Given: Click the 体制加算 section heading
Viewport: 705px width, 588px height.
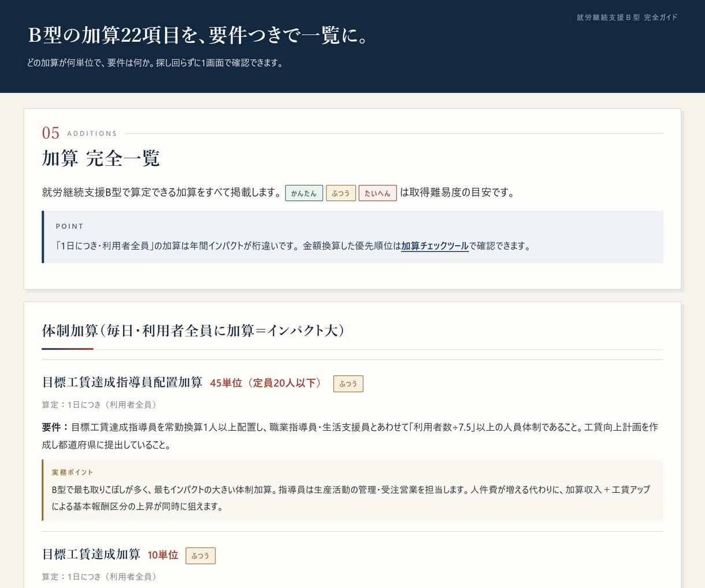Looking at the screenshot, I should click(193, 330).
